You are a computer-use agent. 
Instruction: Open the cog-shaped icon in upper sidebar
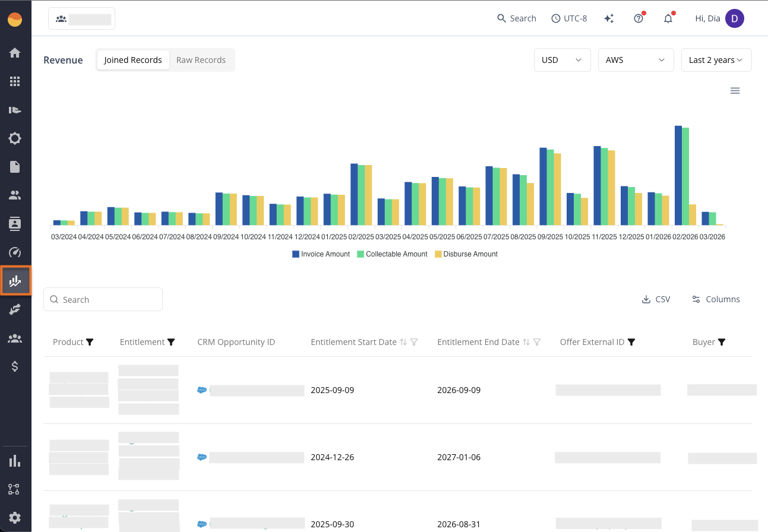click(x=15, y=138)
